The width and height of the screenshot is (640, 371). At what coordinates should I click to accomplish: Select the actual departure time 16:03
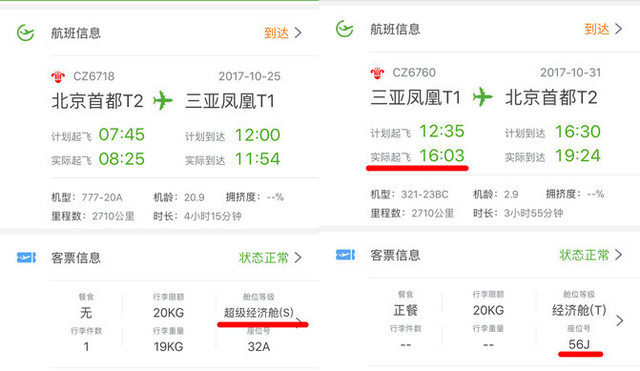(x=442, y=156)
